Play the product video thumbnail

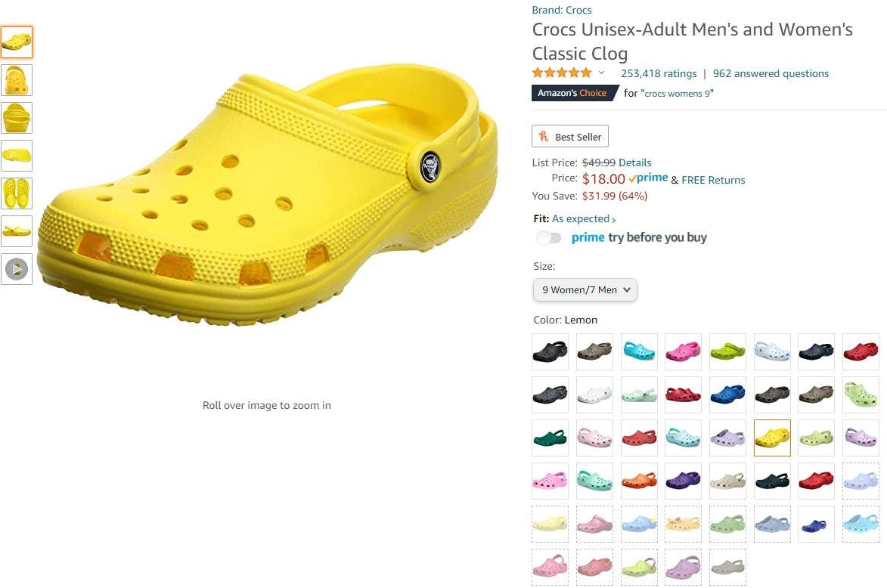17,269
